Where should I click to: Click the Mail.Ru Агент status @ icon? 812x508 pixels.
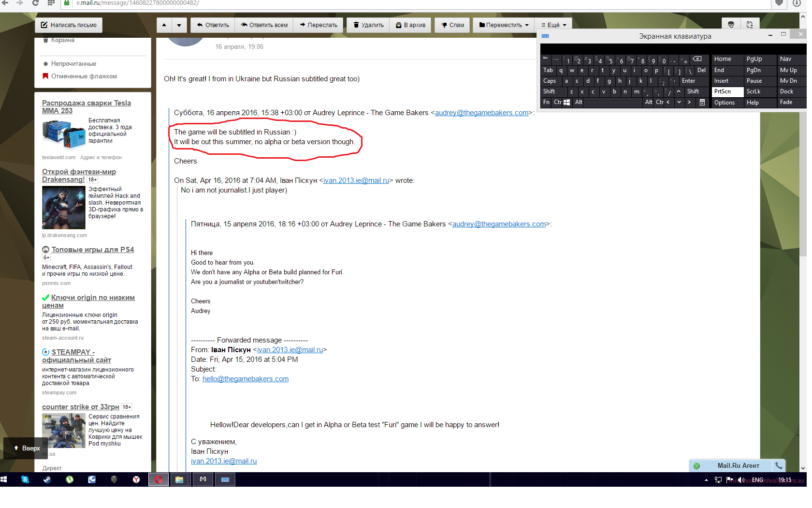tap(696, 466)
